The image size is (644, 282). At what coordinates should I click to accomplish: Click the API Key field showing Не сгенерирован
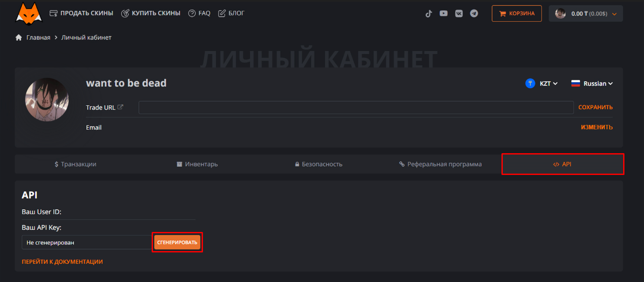click(86, 242)
